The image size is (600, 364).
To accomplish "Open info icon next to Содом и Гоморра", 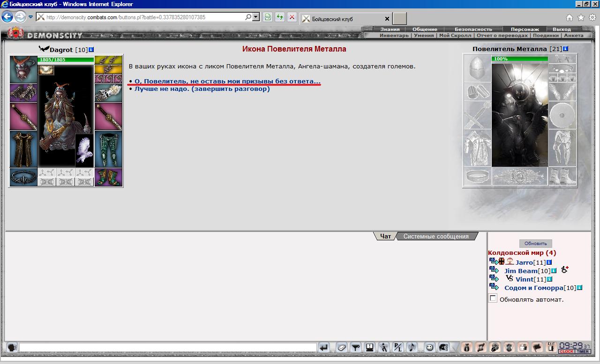I will [579, 288].
